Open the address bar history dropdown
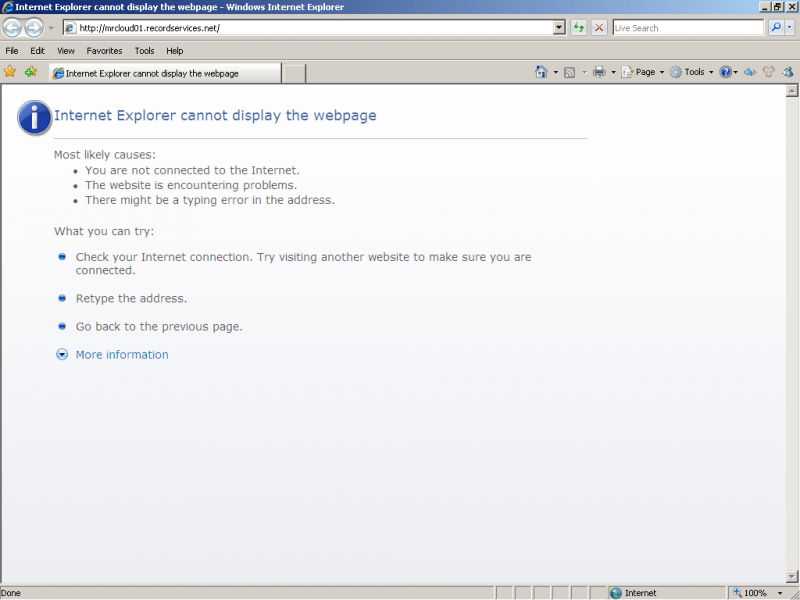Image resolution: width=800 pixels, height=600 pixels. tap(560, 27)
